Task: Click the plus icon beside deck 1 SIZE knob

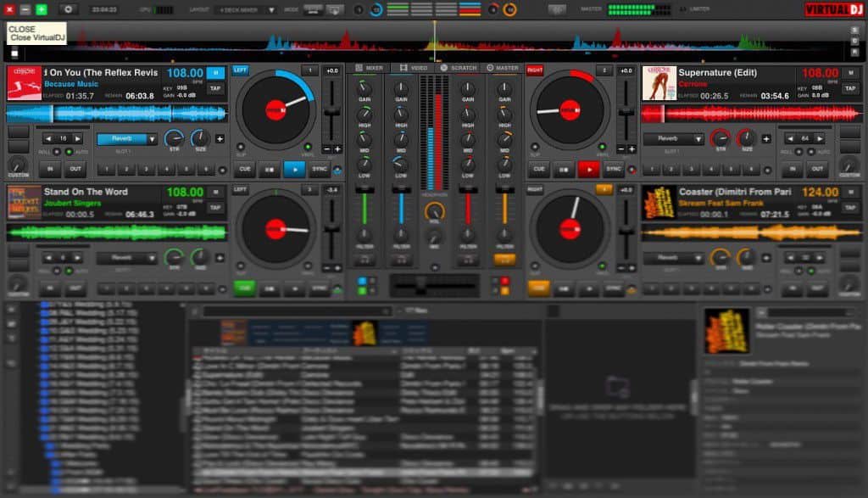Action: pos(220,138)
